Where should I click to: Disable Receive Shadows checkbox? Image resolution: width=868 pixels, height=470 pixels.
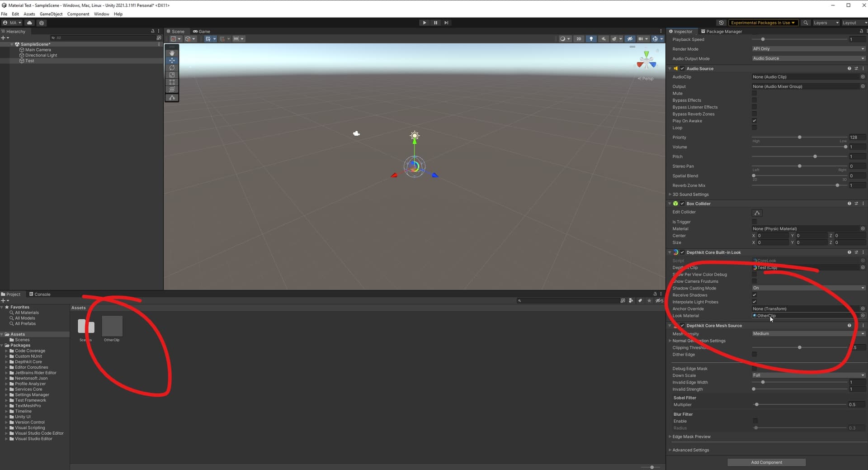(754, 295)
